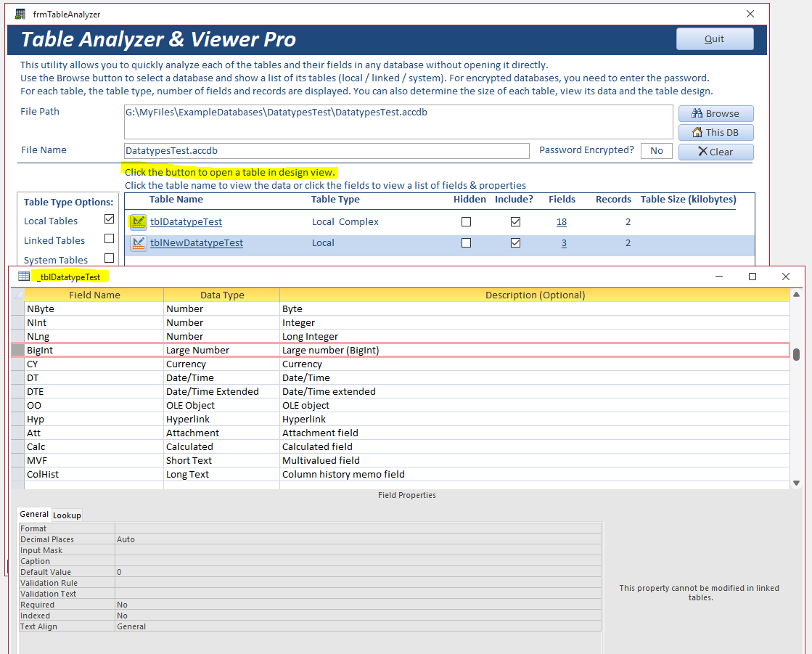Click the Text Align property value
812x654 pixels.
click(x=358, y=626)
